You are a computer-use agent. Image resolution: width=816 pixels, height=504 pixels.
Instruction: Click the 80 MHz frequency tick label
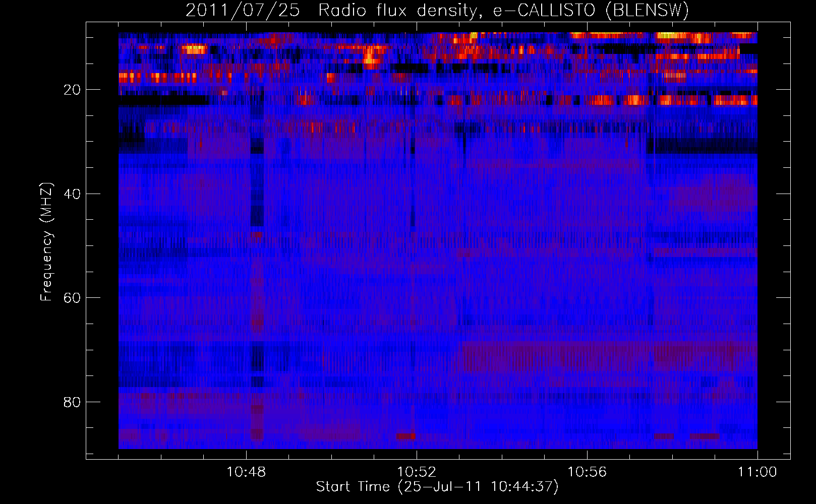pyautogui.click(x=72, y=402)
